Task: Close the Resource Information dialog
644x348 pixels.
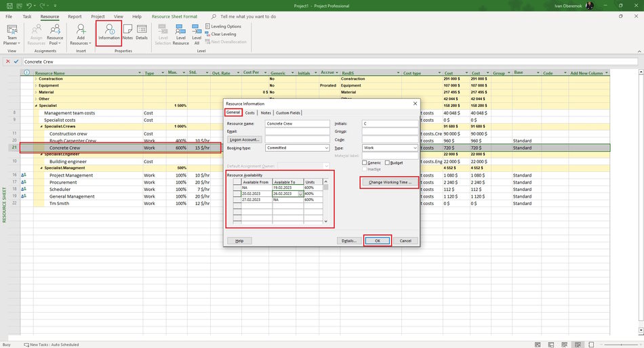Action: click(415, 104)
